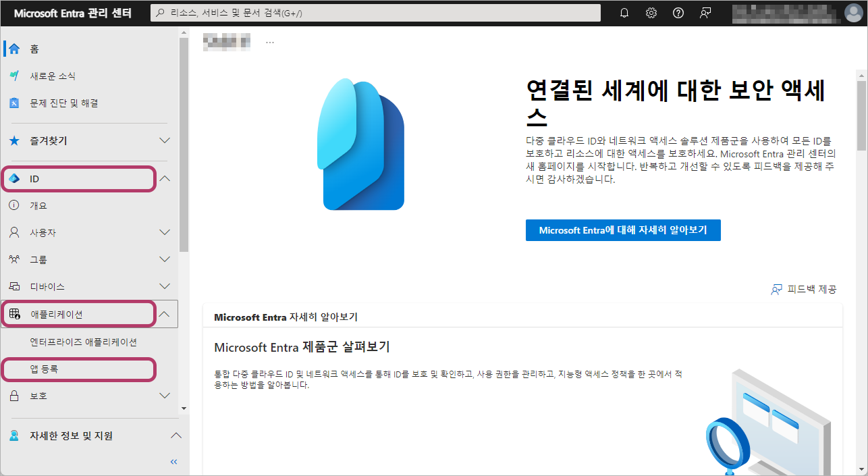This screenshot has height=476, width=868.
Task: Click the 그룹 people icon
Action: [x=14, y=259]
